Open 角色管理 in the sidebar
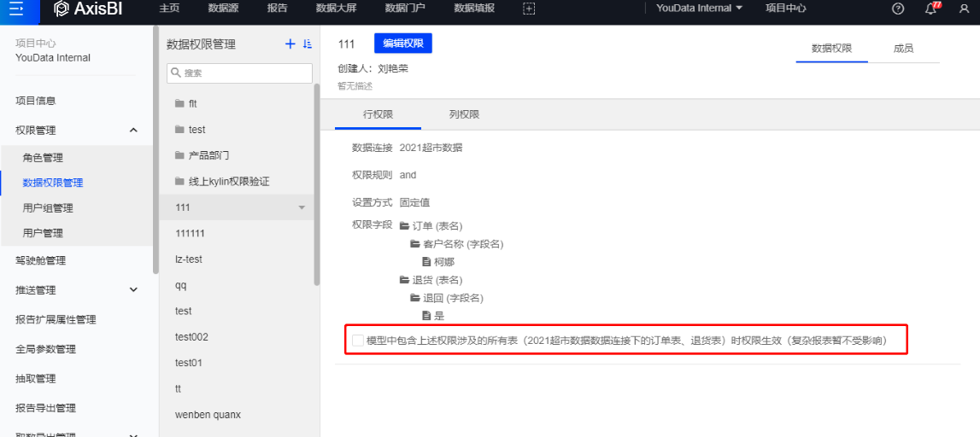The height and width of the screenshot is (437, 980). [x=43, y=158]
